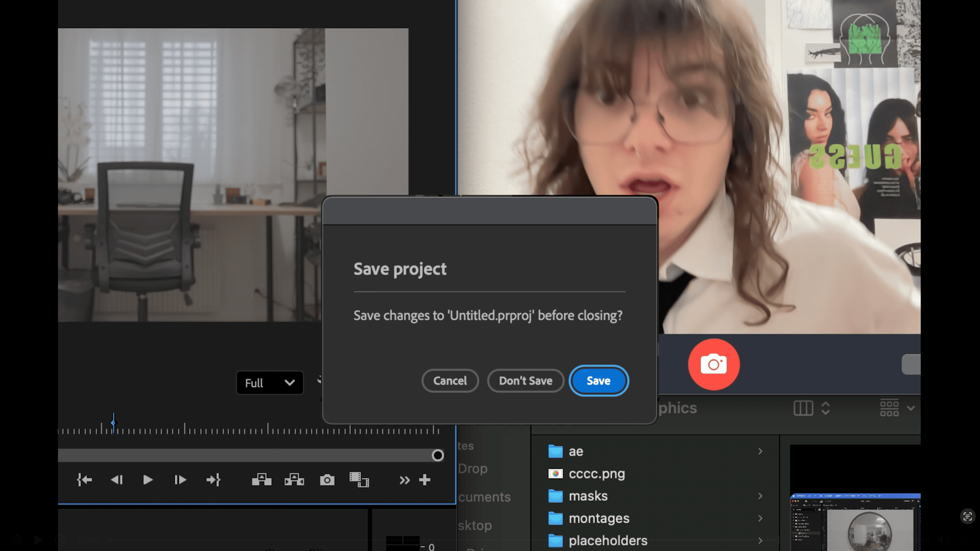Cancel the Save project dialog
The width and height of the screenshot is (980, 551).
[x=450, y=380]
